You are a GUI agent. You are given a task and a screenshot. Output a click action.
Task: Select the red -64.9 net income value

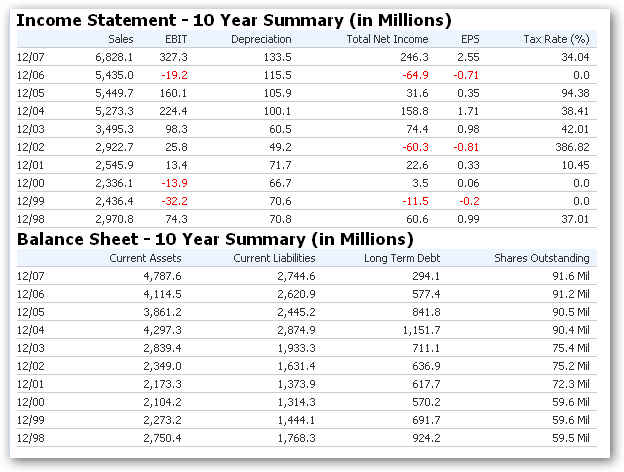tap(412, 75)
